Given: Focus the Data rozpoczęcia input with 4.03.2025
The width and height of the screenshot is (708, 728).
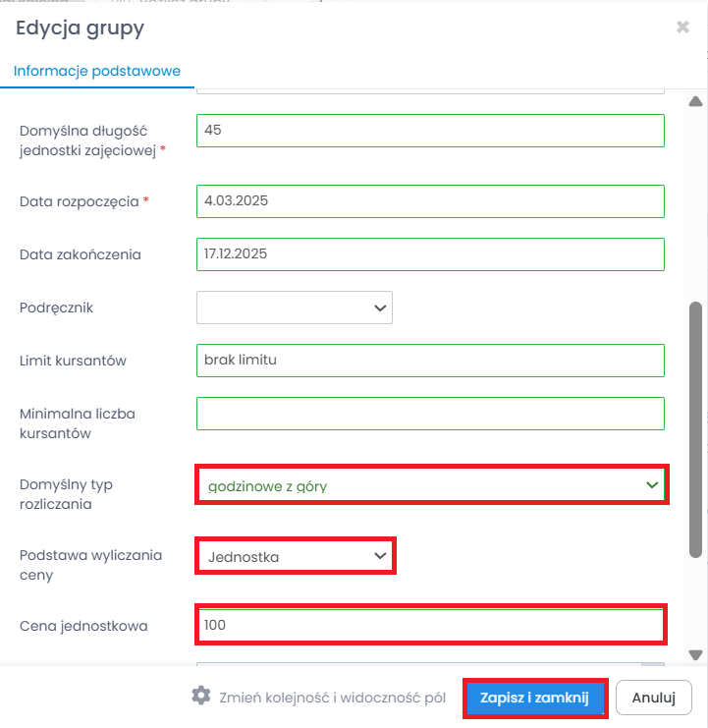Looking at the screenshot, I should (x=430, y=201).
